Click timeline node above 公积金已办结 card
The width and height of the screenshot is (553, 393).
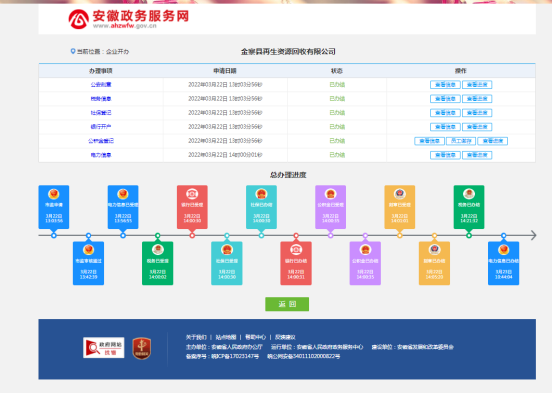point(365,235)
